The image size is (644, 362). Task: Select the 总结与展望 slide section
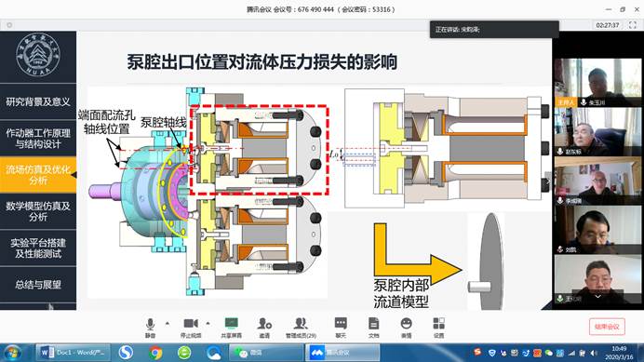tap(38, 285)
